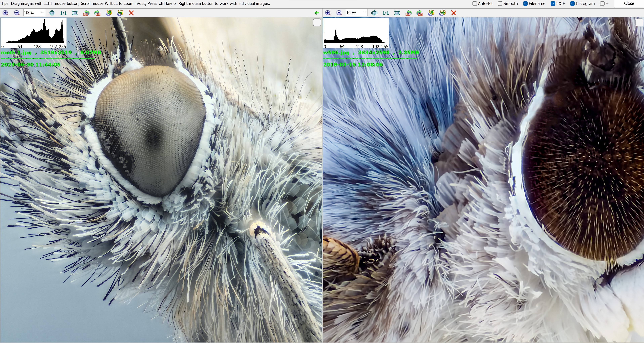Zoom out on the right w596.jpg image
This screenshot has width=644, height=343.
[x=339, y=13]
